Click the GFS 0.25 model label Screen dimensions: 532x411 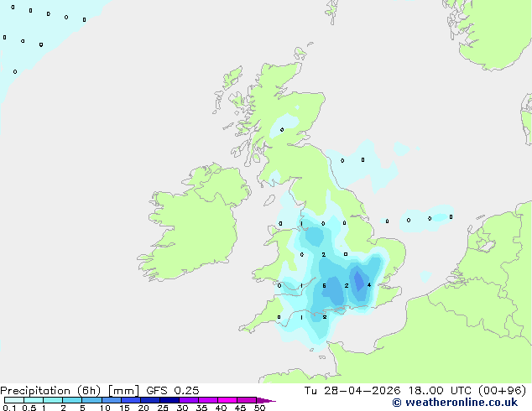click(x=173, y=390)
